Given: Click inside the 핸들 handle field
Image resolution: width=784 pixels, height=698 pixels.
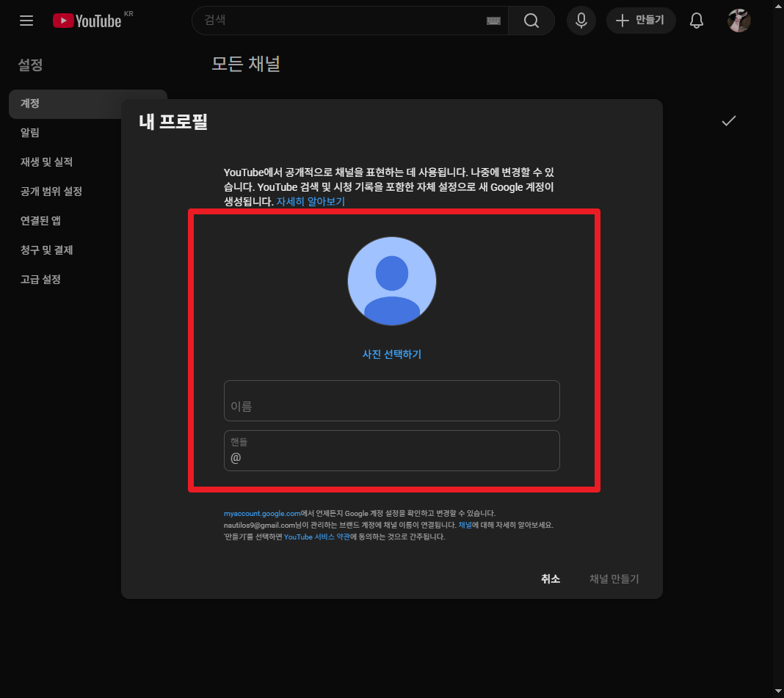Looking at the screenshot, I should point(391,451).
